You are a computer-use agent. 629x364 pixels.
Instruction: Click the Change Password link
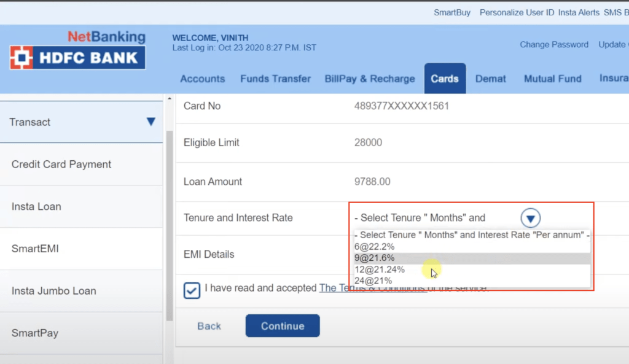(554, 44)
